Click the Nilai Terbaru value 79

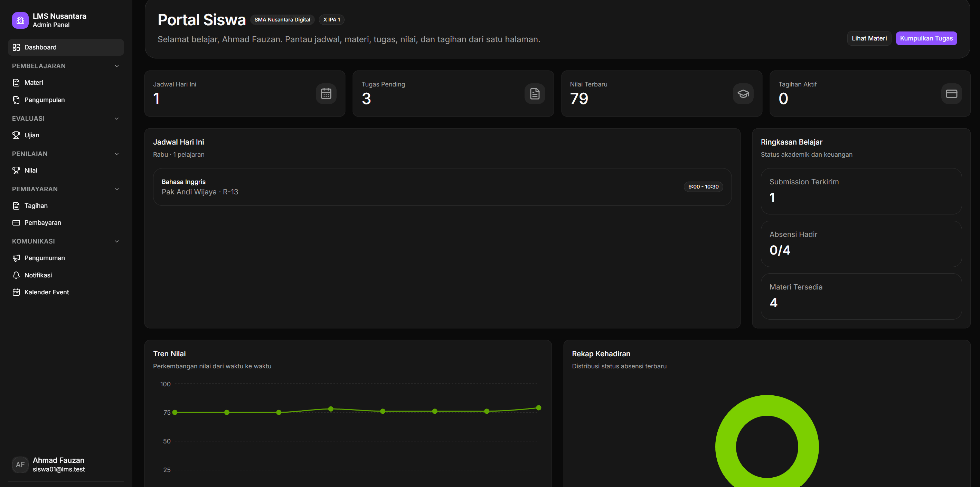click(x=579, y=99)
